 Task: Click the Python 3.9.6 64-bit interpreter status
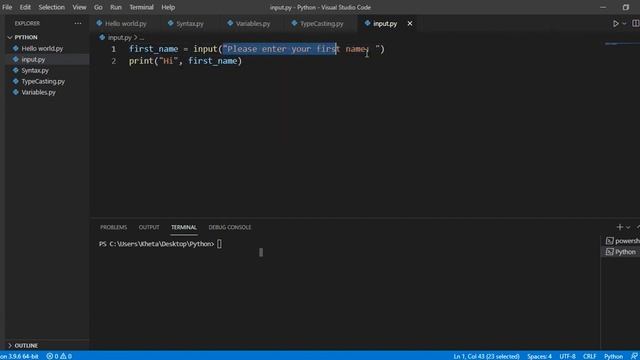pos(19,356)
